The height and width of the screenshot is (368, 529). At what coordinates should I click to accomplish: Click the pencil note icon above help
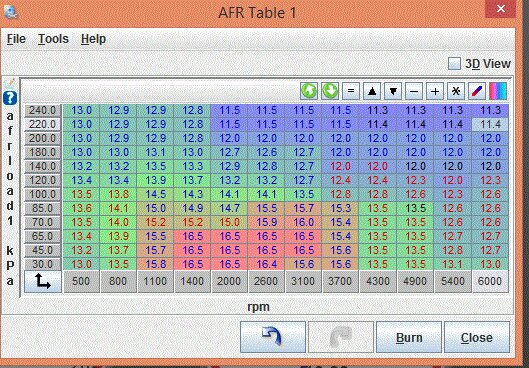coord(10,83)
